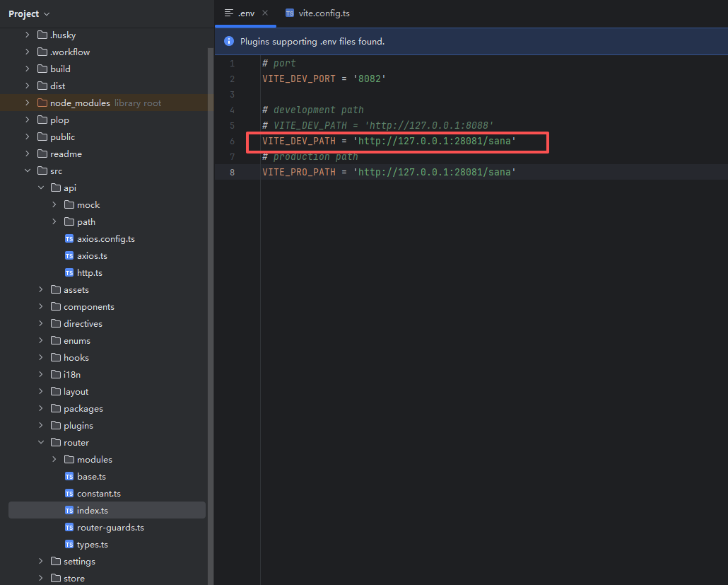
Task: Click the node_modules folder icon
Action: [42, 103]
